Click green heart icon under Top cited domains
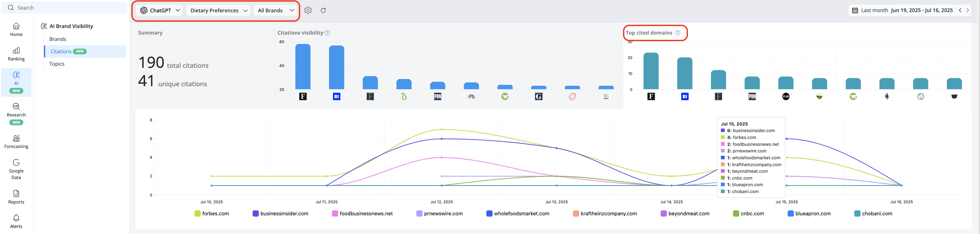This screenshot has height=234, width=980. pos(820,96)
